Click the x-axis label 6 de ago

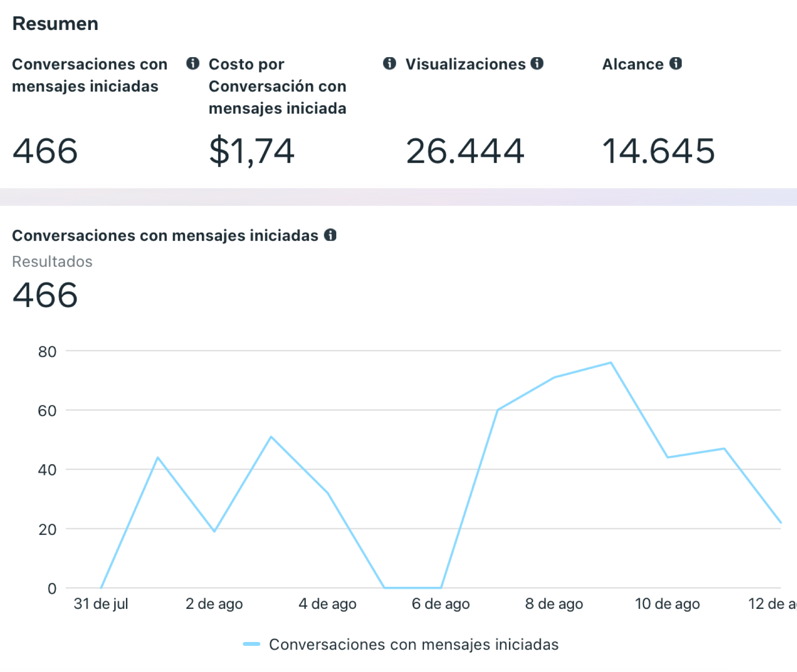pyautogui.click(x=441, y=604)
